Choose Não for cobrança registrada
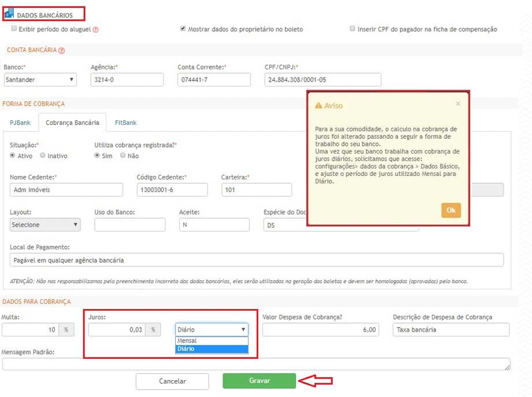The width and height of the screenshot is (532, 397). pos(123,156)
